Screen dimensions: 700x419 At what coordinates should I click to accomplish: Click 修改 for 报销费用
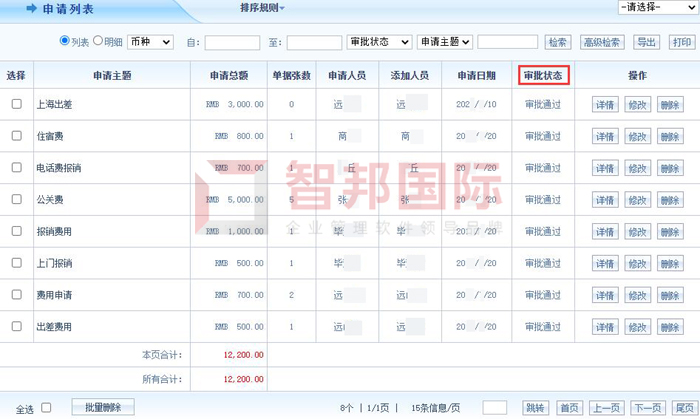[638, 232]
